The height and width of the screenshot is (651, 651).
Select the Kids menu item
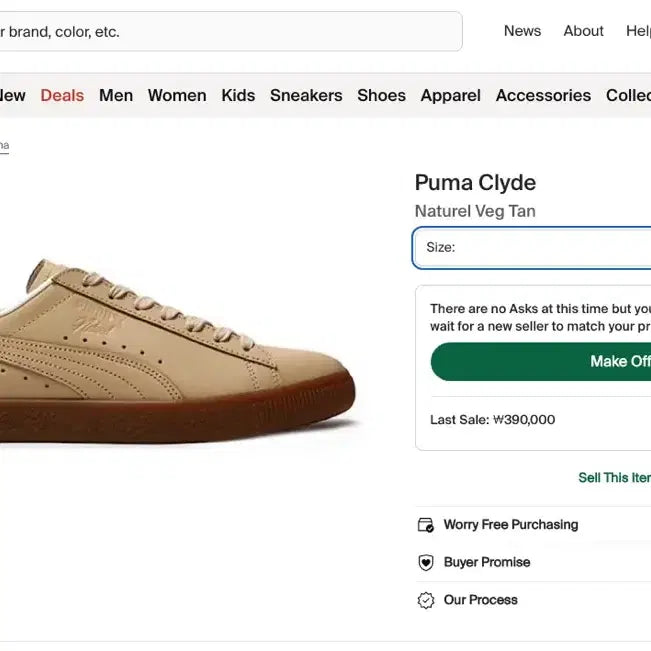(238, 95)
